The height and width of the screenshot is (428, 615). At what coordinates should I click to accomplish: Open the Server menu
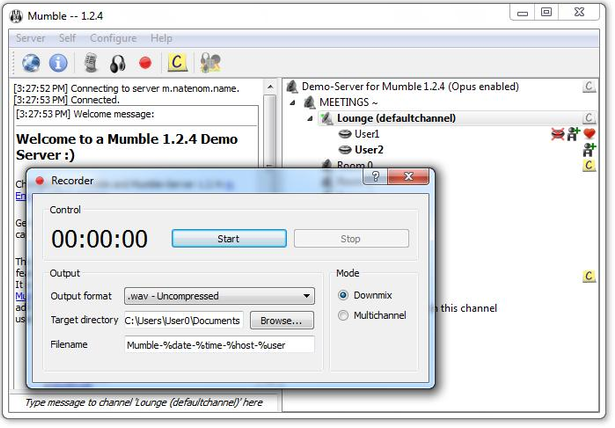pos(30,38)
